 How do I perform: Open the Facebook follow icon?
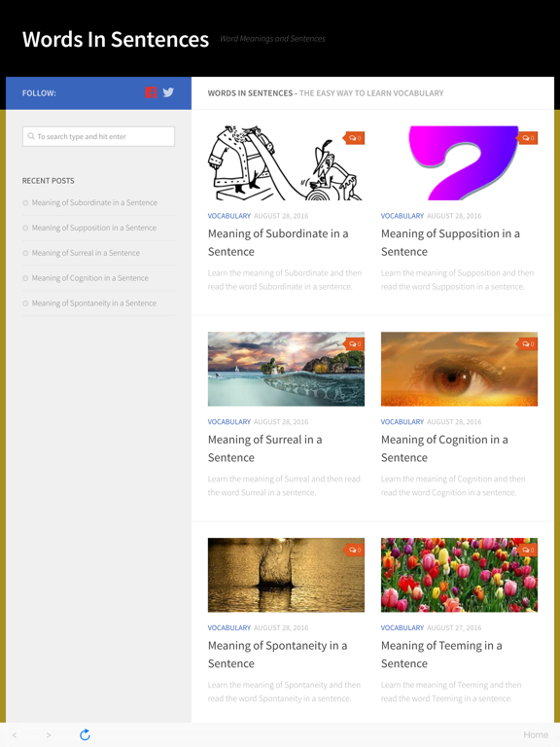click(x=151, y=92)
